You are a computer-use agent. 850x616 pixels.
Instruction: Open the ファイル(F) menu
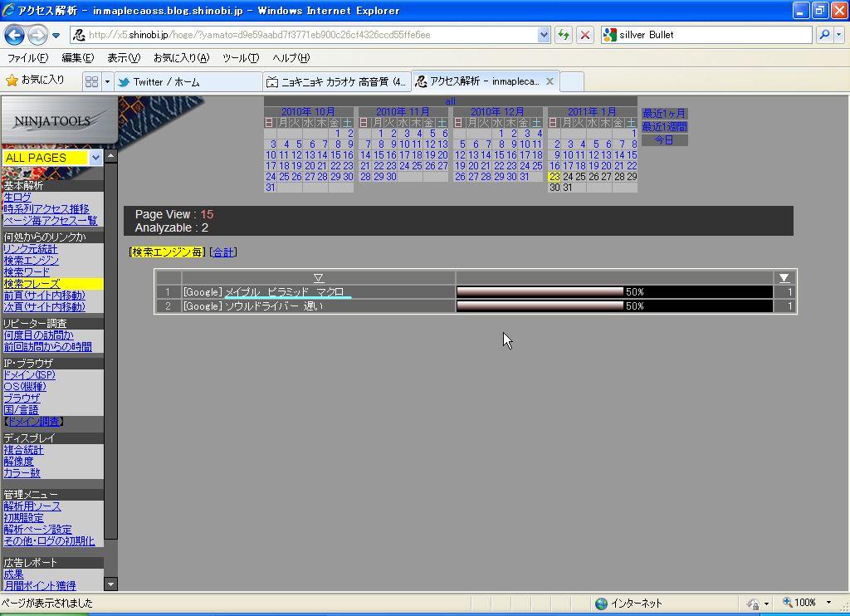click(x=27, y=58)
